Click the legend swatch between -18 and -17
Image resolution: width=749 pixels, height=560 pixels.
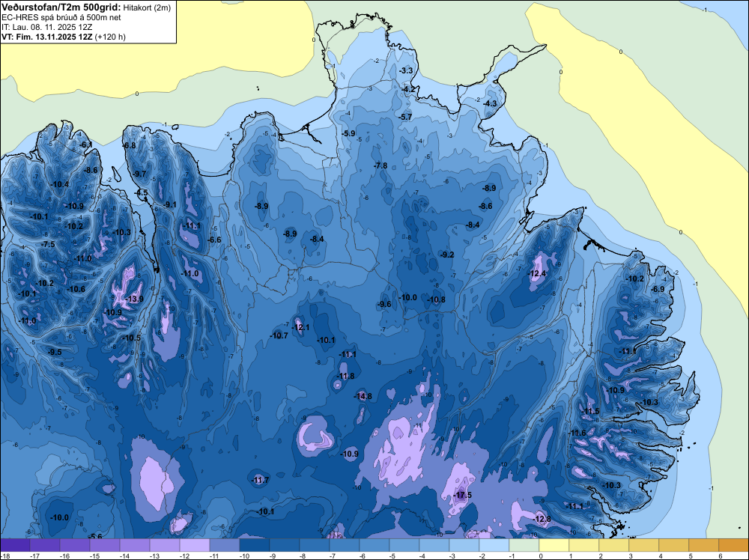15,546
